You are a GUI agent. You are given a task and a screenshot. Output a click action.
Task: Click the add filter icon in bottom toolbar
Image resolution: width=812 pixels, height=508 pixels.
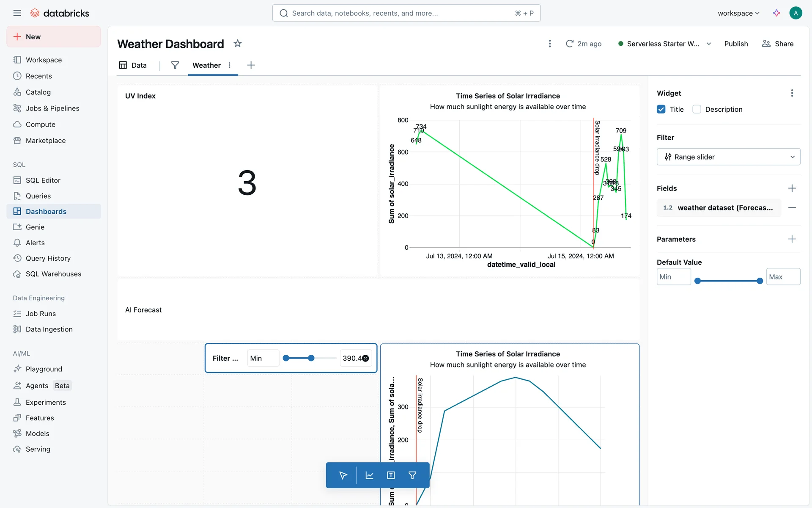tap(412, 475)
